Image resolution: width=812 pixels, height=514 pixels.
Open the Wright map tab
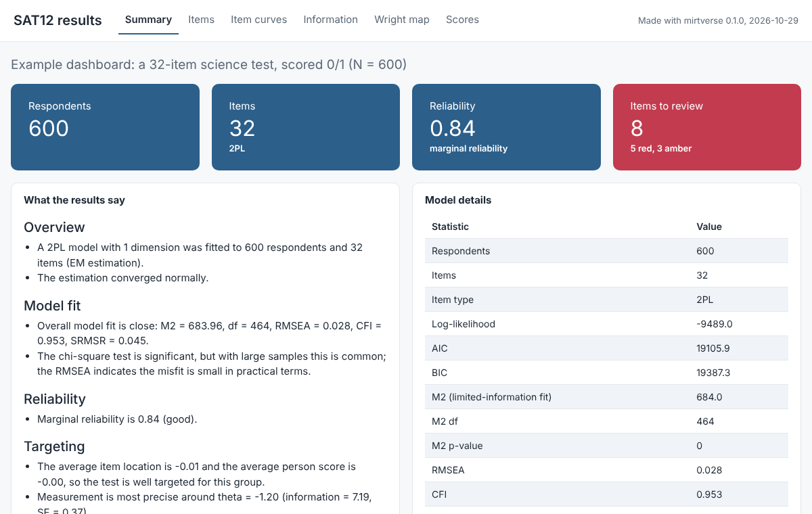point(402,20)
